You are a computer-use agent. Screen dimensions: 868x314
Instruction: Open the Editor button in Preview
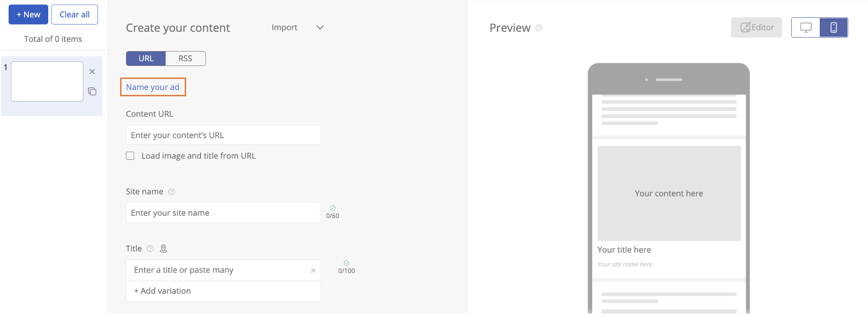(756, 27)
